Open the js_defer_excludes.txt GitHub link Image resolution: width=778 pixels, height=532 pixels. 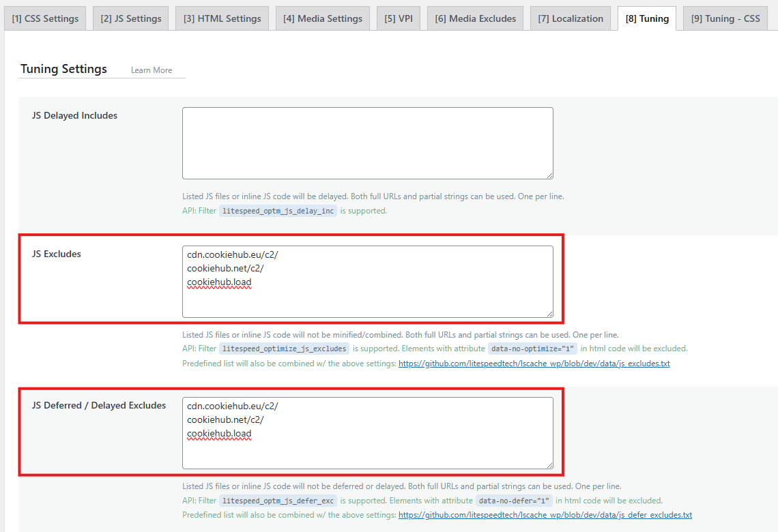(x=545, y=515)
